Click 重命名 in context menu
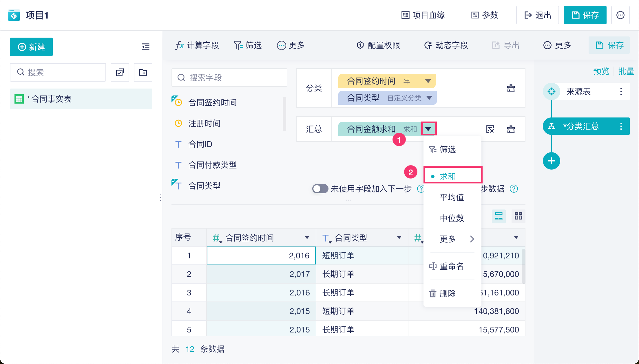Screen dimensions: 639x364 coord(452,266)
